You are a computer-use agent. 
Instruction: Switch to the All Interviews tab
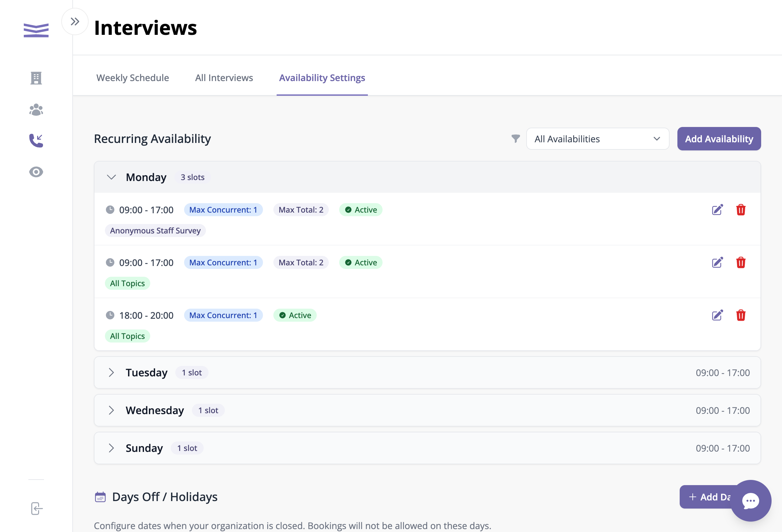(x=224, y=78)
